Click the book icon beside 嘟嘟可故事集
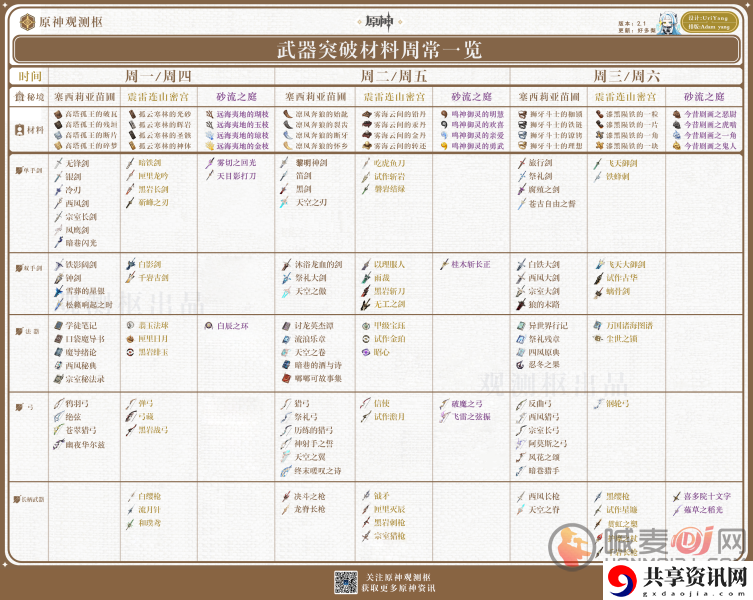 286,379
